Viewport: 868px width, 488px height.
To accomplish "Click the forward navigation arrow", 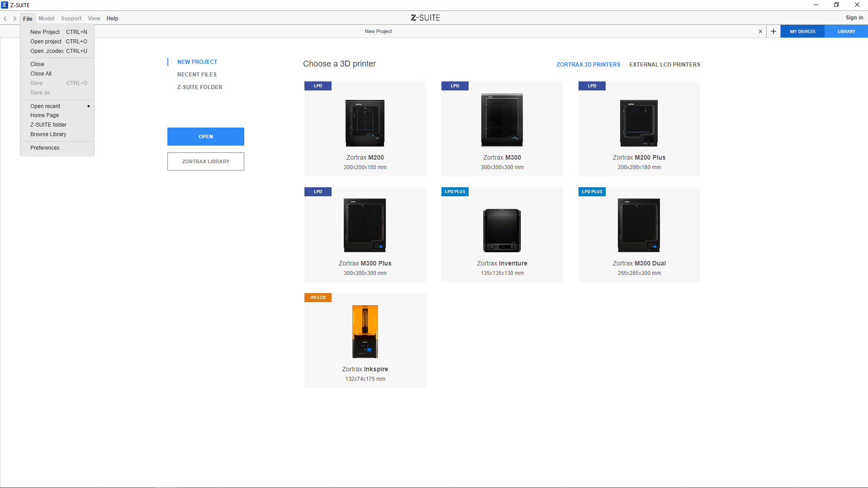I will click(15, 19).
